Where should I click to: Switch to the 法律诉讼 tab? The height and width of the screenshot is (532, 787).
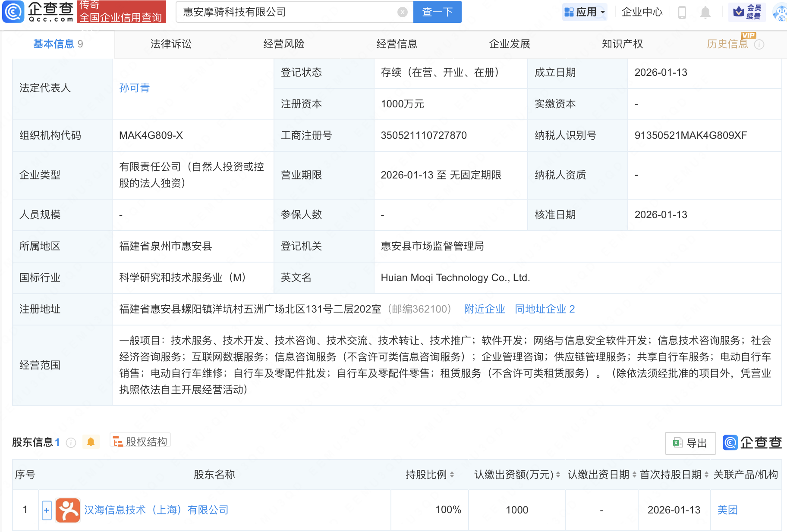(171, 44)
